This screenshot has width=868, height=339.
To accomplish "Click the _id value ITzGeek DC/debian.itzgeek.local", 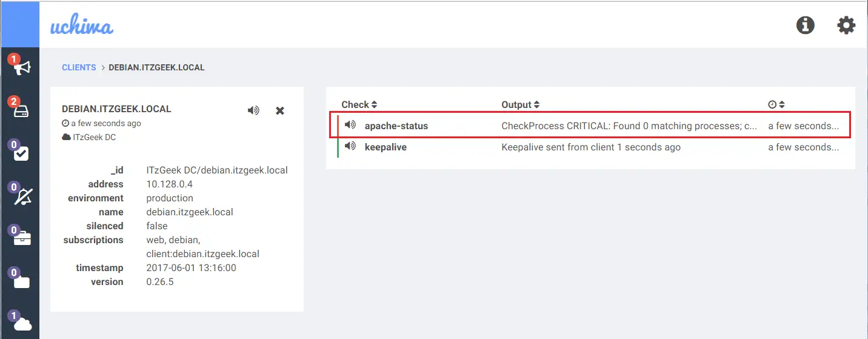I will tap(217, 170).
